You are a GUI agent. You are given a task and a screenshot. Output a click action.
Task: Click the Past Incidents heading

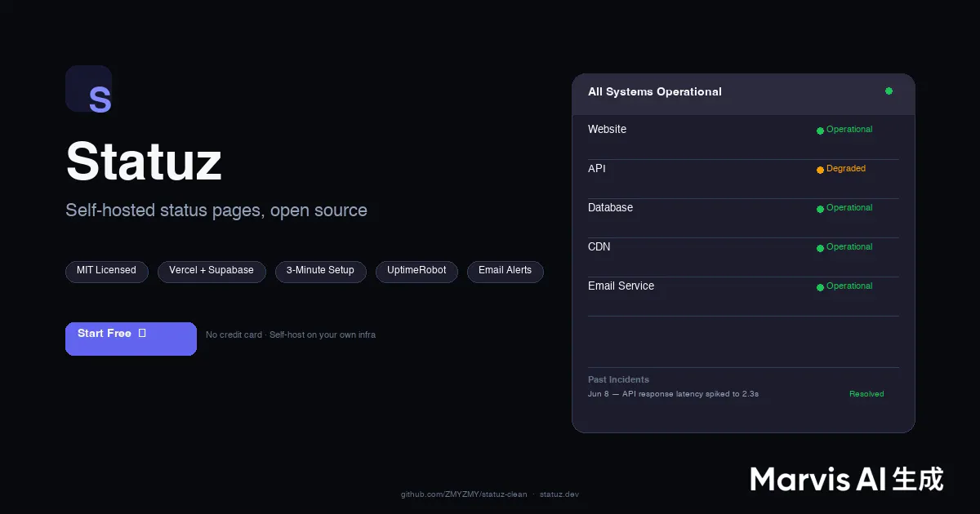[x=618, y=379]
